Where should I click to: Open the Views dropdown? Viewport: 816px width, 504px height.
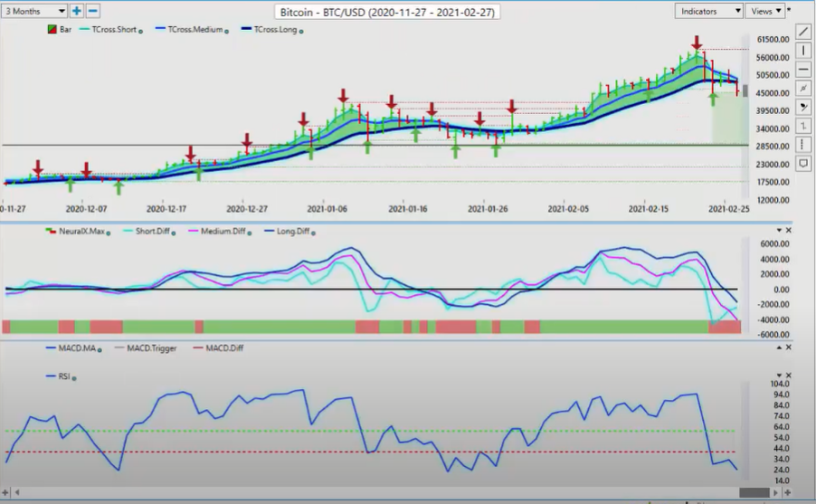[764, 11]
